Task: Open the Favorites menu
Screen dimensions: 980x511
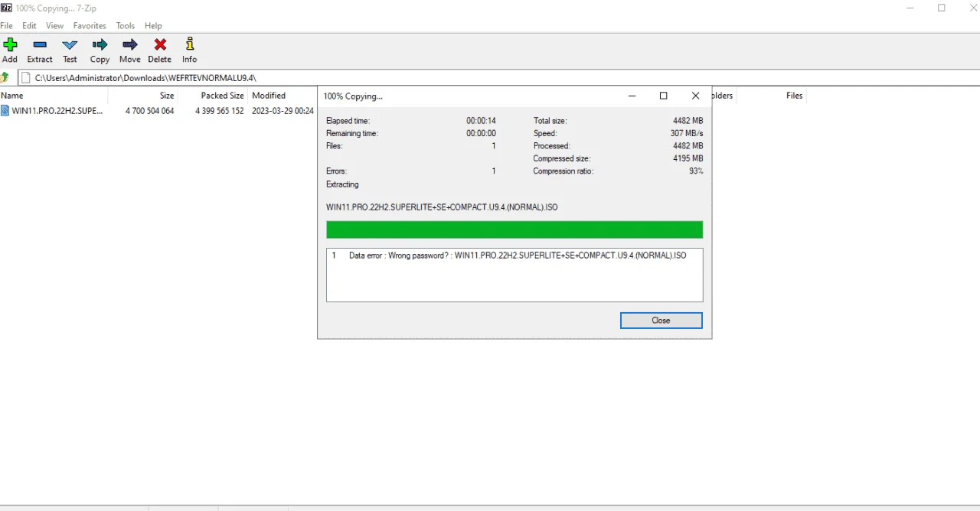Action: (x=90, y=25)
